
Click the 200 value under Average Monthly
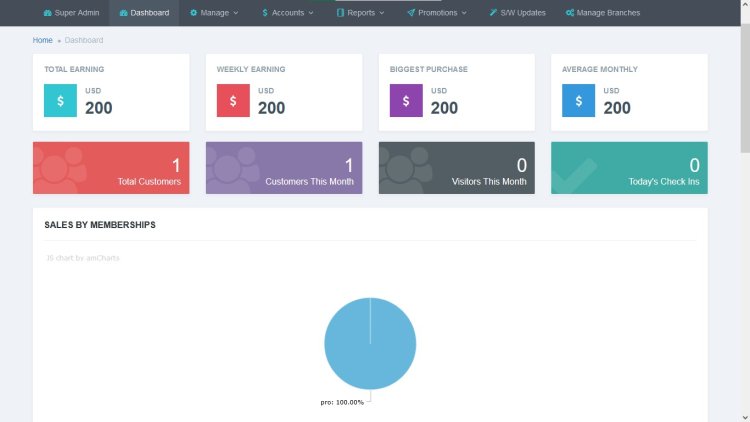coord(617,108)
